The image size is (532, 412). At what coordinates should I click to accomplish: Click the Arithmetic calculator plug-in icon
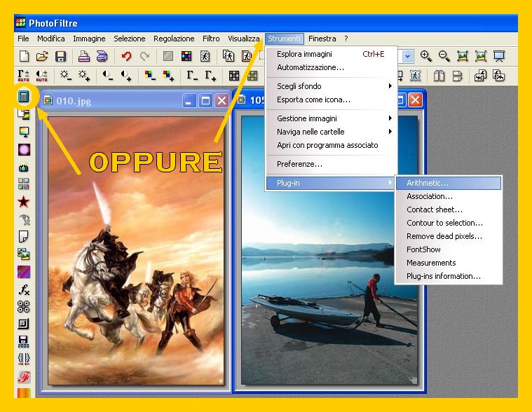tap(24, 97)
